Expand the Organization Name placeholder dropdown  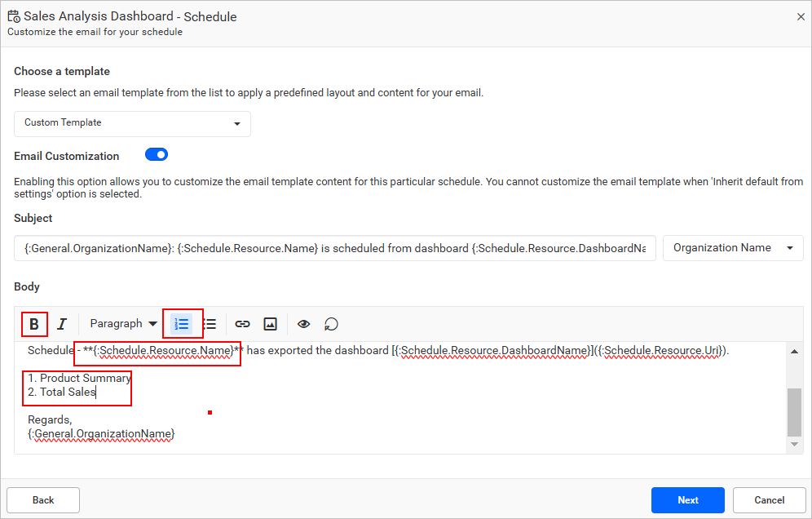pos(733,248)
